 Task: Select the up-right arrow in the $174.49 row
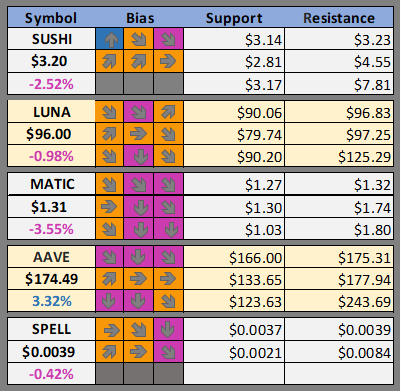(109, 279)
